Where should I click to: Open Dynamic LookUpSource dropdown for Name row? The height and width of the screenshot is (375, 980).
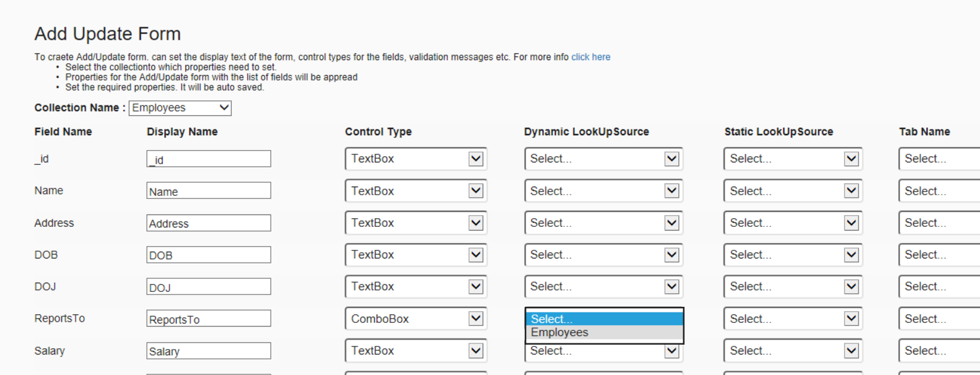tap(603, 191)
